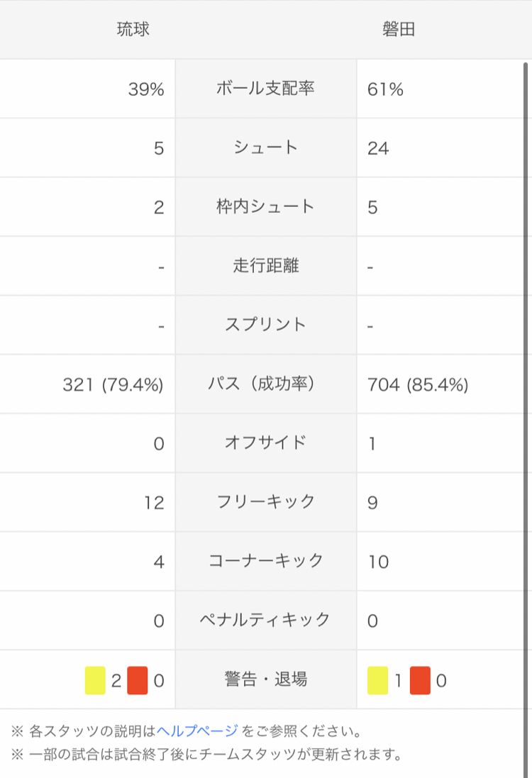Click Iwata's 704 (85.4%) pass value

click(x=418, y=385)
